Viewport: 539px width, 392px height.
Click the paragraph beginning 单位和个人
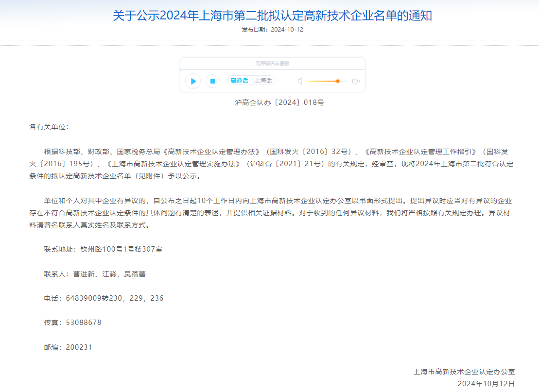coord(271,213)
